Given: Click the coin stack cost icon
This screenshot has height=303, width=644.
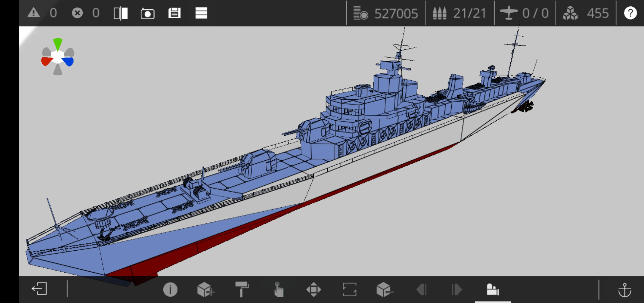Looking at the screenshot, I should click(x=360, y=13).
